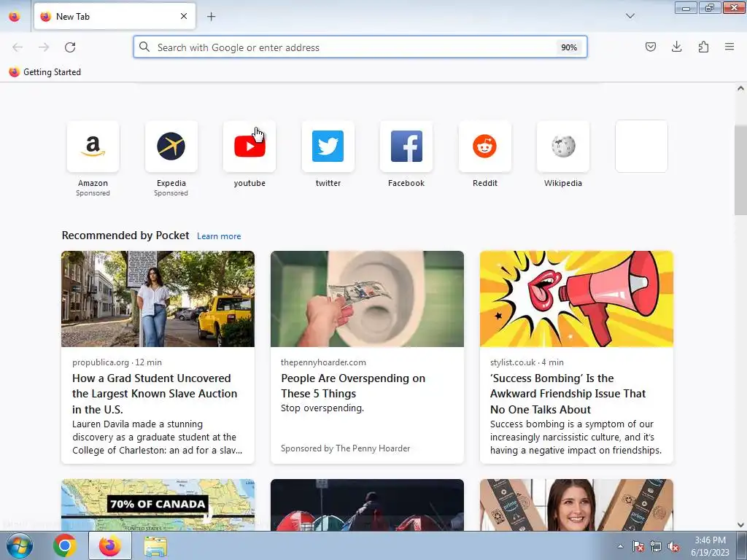747x560 pixels.
Task: Open the Wikipedia shortcut tile
Action: (x=563, y=146)
